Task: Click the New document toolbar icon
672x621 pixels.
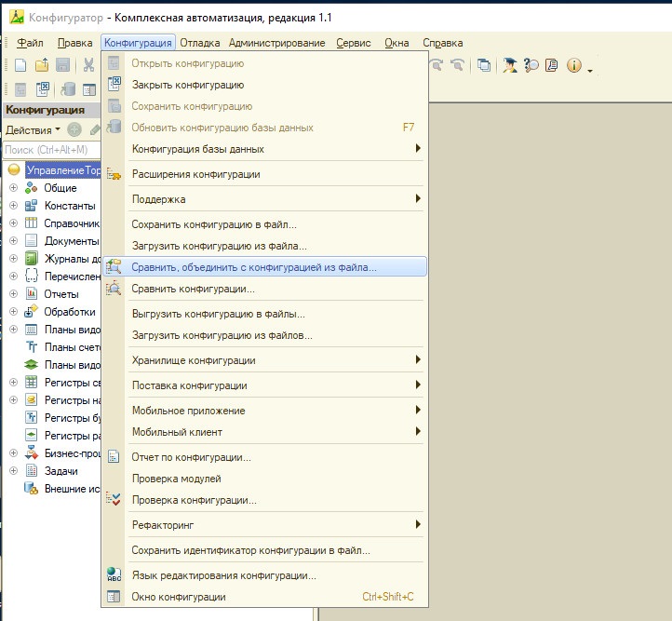Action: (20, 65)
